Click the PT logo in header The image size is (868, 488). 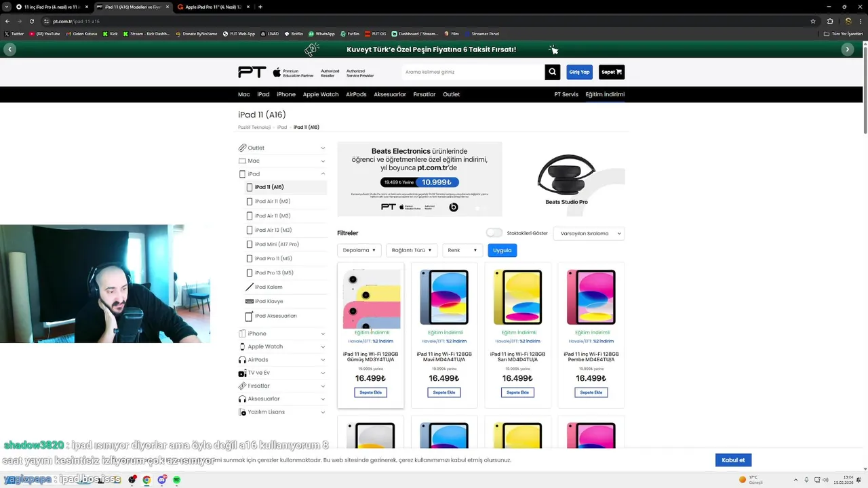pyautogui.click(x=252, y=72)
